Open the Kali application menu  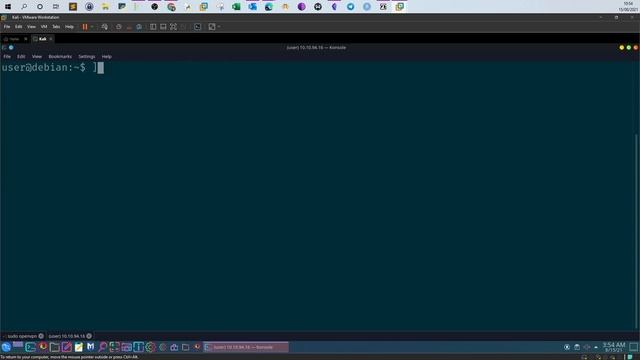tap(6, 347)
